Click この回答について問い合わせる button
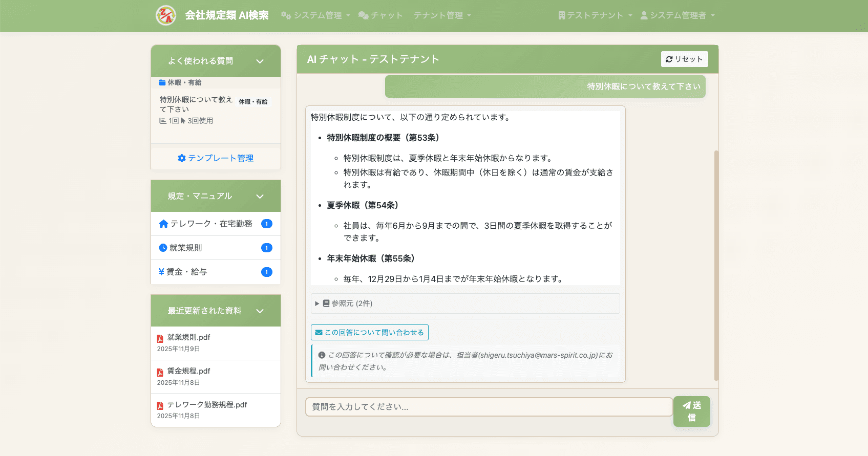Screen dimensions: 868x456 pos(370,333)
